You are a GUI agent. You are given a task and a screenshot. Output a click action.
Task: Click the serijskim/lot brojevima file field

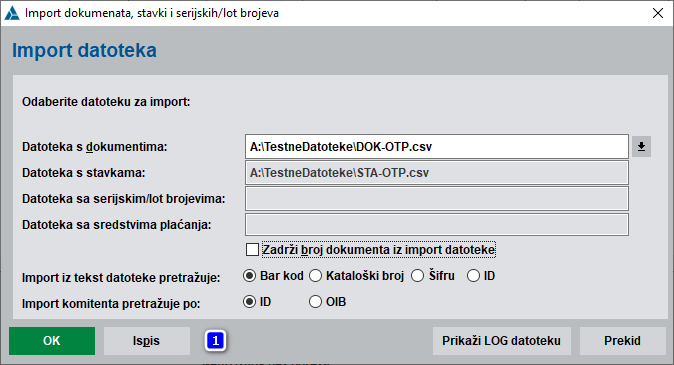click(x=437, y=199)
